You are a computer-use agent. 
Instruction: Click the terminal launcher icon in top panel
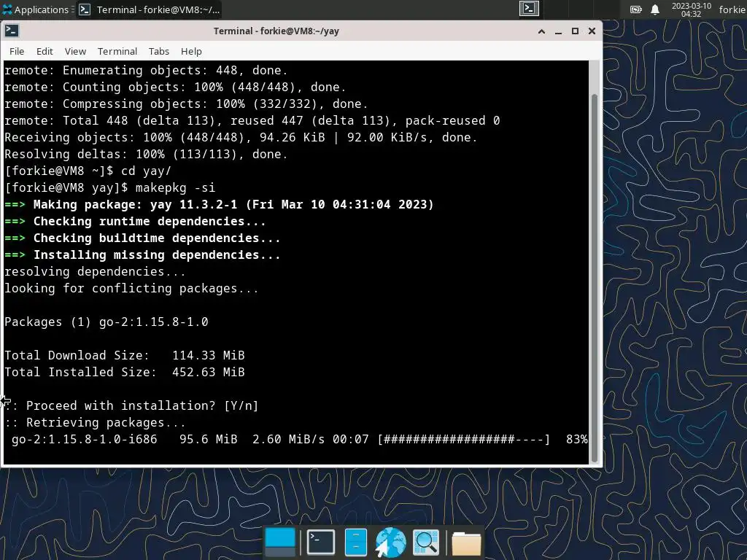[529, 9]
